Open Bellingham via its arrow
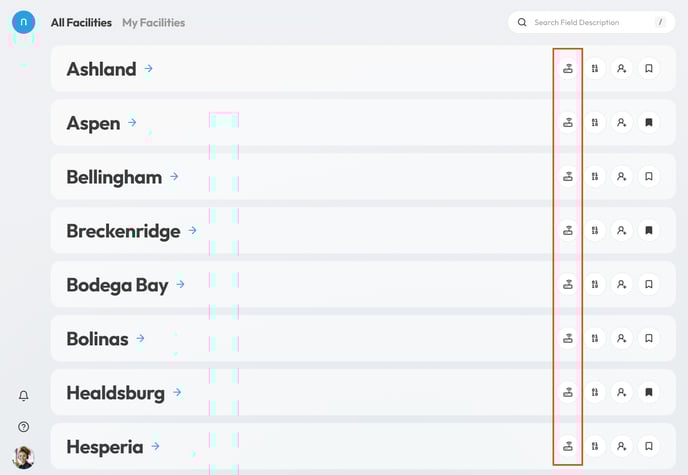The height and width of the screenshot is (475, 688). point(174,176)
